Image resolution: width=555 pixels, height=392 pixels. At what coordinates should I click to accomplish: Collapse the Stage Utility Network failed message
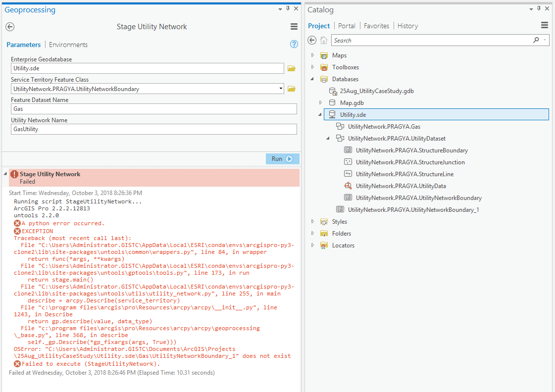(x=5, y=174)
